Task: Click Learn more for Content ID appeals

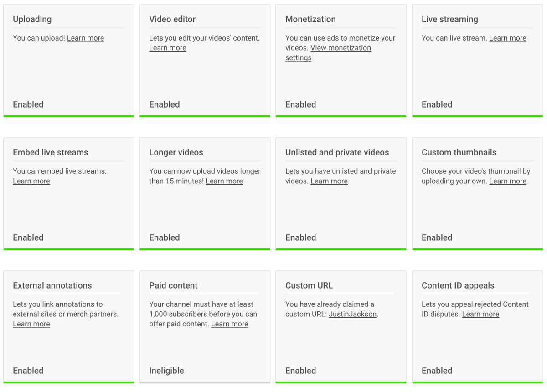Action: (480, 315)
